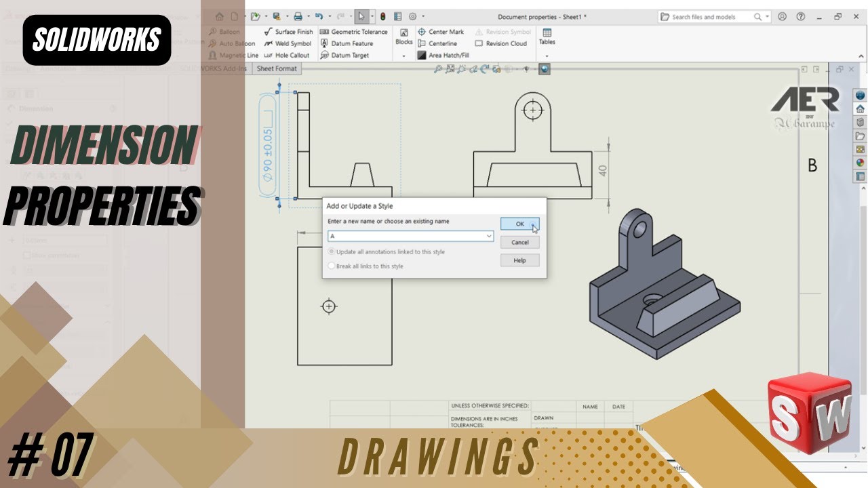Image resolution: width=868 pixels, height=488 pixels.
Task: Expand the Tables dropdown arrow
Action: coord(547,56)
